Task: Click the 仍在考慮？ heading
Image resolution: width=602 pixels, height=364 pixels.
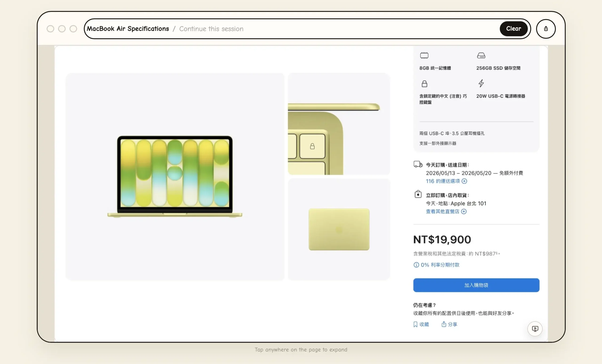Action: tap(424, 305)
